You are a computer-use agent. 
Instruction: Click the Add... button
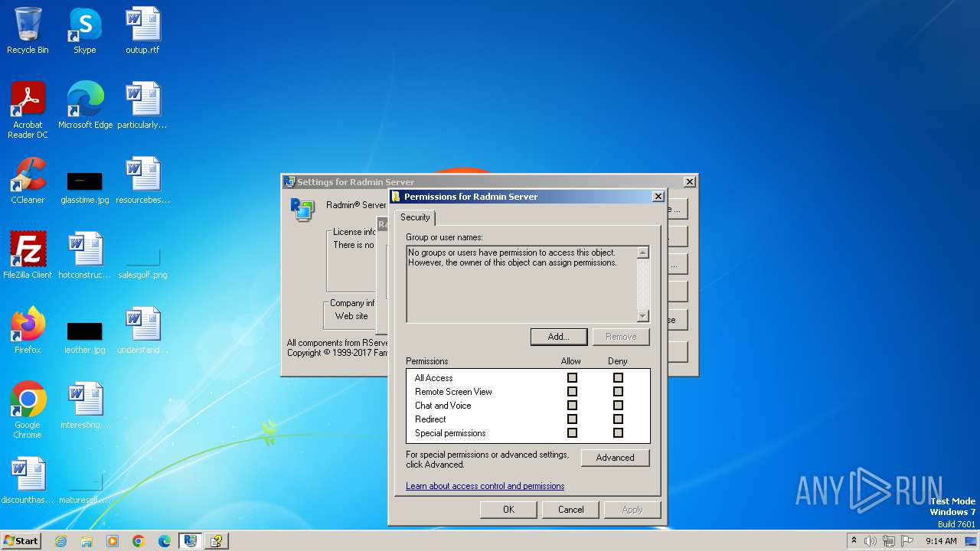(x=559, y=337)
